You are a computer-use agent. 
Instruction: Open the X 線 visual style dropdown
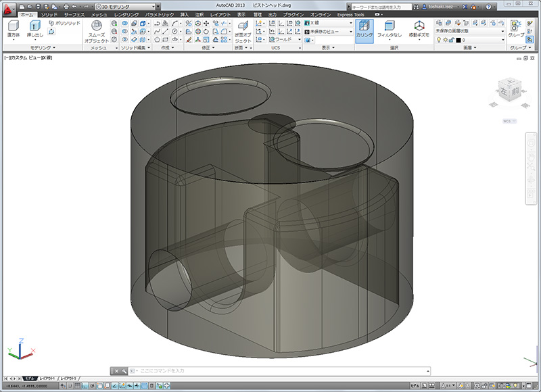coord(328,22)
